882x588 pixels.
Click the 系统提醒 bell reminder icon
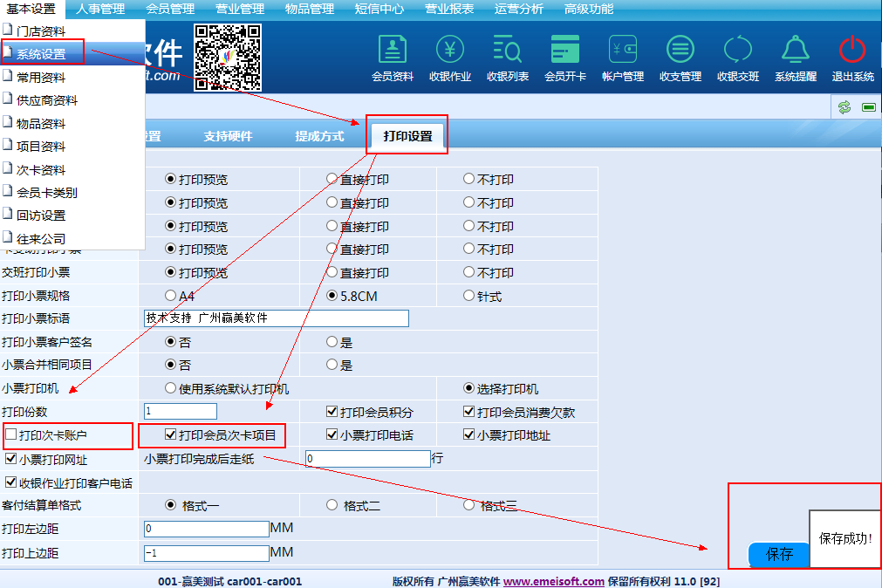(x=796, y=51)
